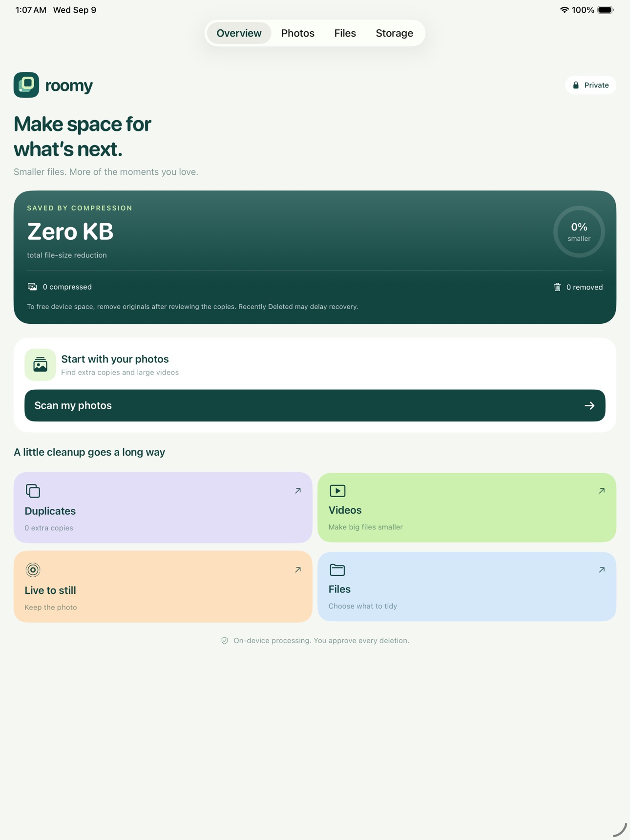The height and width of the screenshot is (840, 630).
Task: Go to the Files tab
Action: click(x=345, y=33)
